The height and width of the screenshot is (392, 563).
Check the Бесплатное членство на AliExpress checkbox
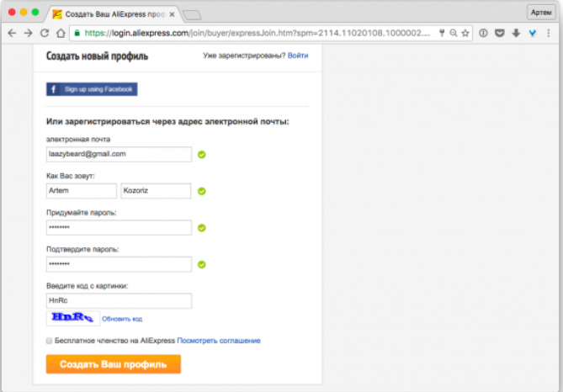coord(49,341)
